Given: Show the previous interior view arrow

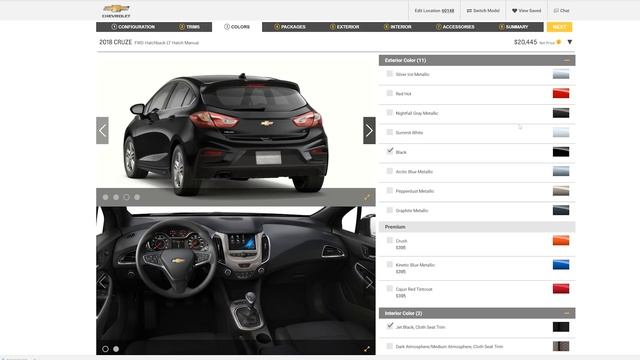Looking at the screenshot, I should (102, 282).
